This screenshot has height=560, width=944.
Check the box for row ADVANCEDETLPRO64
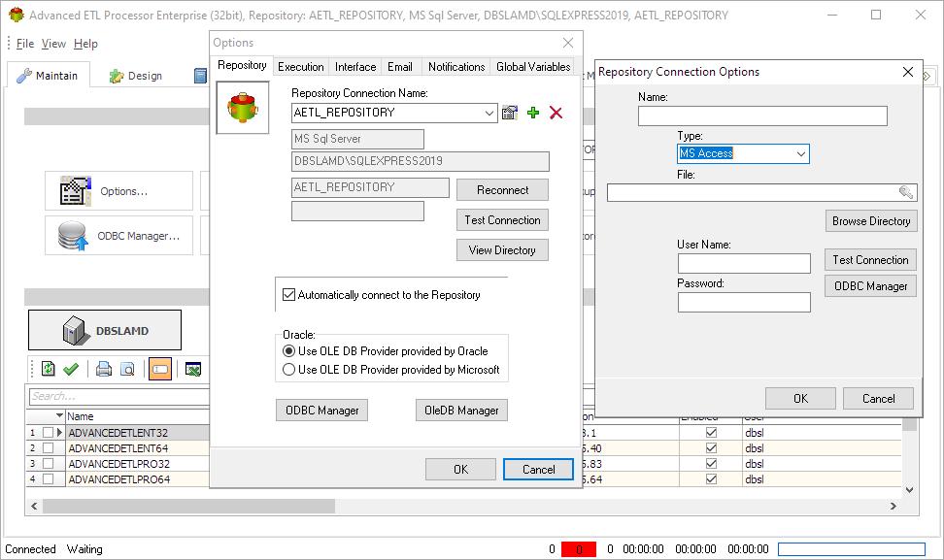pos(49,478)
